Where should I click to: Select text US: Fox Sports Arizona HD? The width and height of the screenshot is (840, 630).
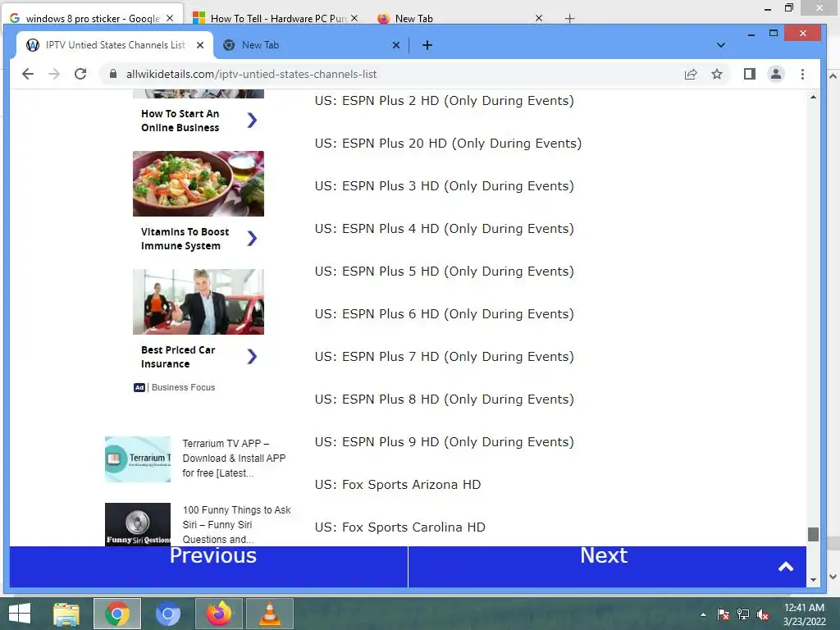click(x=398, y=485)
